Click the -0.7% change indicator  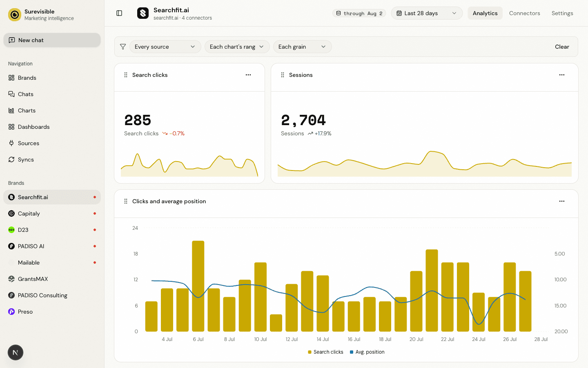[174, 133]
